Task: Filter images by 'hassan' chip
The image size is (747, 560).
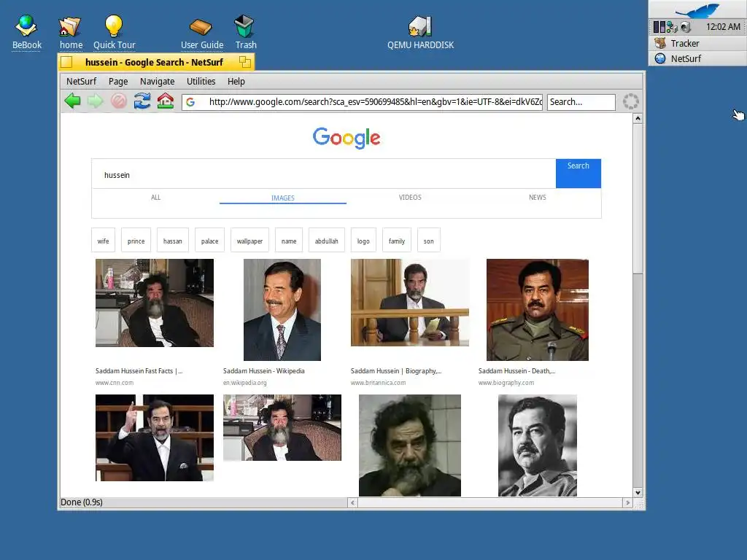Action: 172,239
